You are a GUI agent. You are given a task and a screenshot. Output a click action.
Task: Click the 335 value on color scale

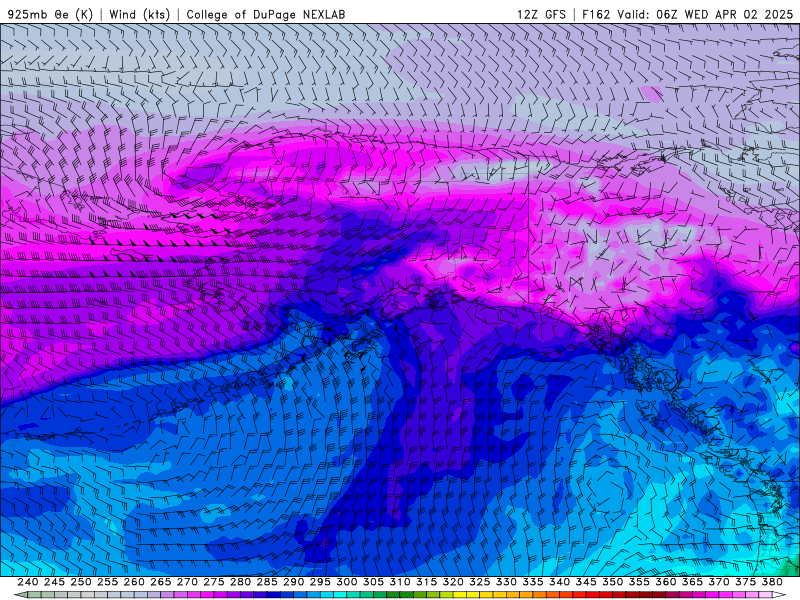pyautogui.click(x=533, y=582)
